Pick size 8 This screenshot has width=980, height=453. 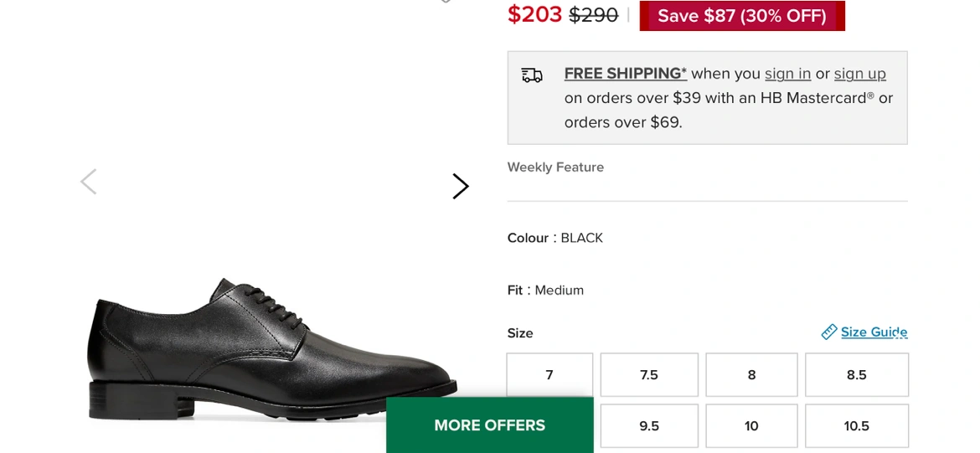751,375
